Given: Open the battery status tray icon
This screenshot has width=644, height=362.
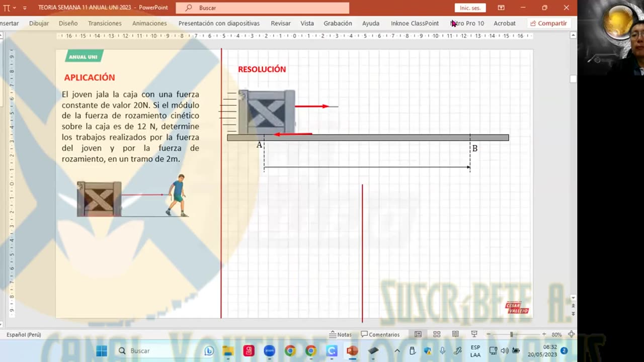Looking at the screenshot, I should [x=516, y=351].
